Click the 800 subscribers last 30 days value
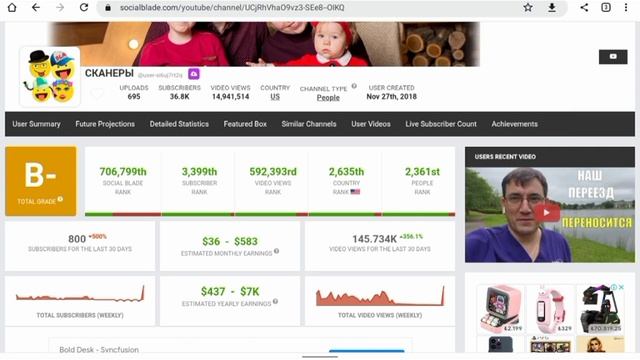This screenshot has height=360, width=640. (77, 239)
